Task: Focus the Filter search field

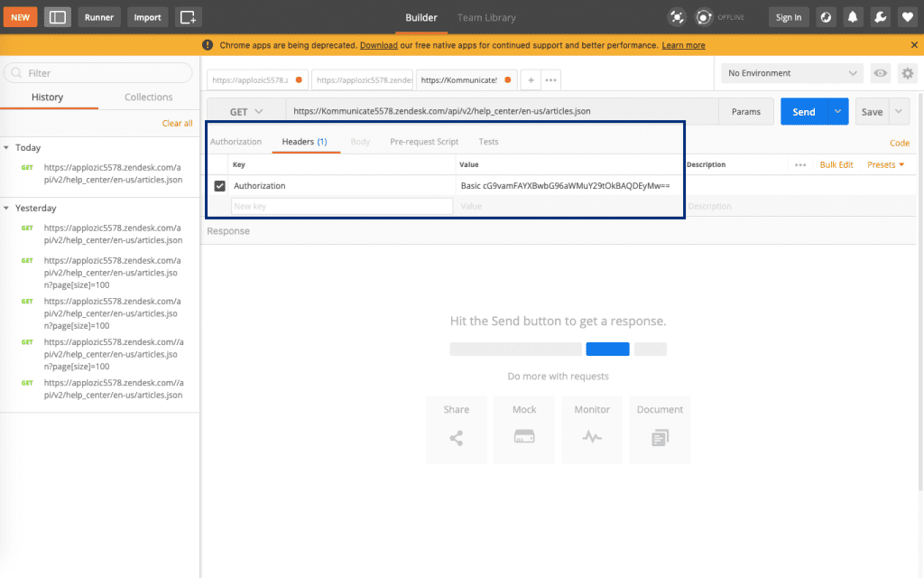Action: coord(98,73)
